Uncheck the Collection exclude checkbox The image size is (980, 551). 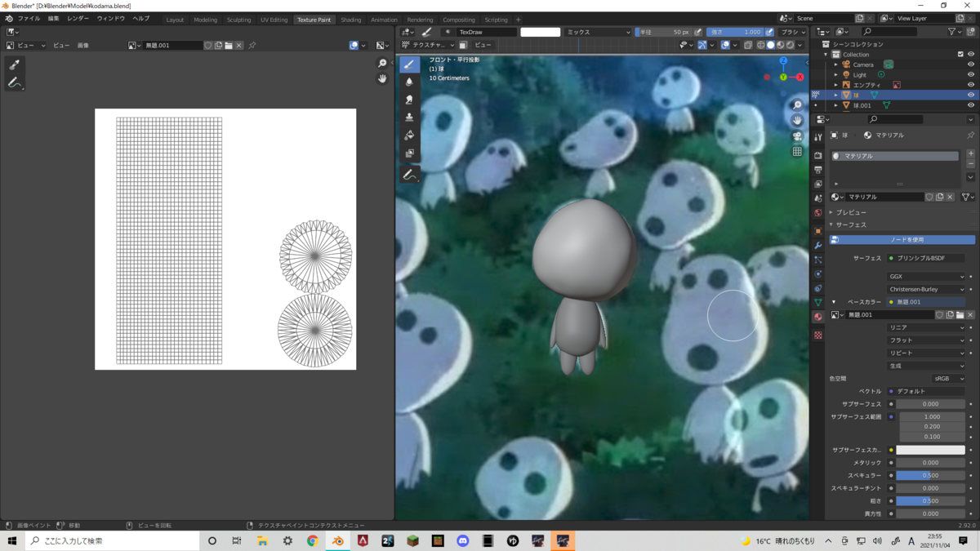(960, 55)
